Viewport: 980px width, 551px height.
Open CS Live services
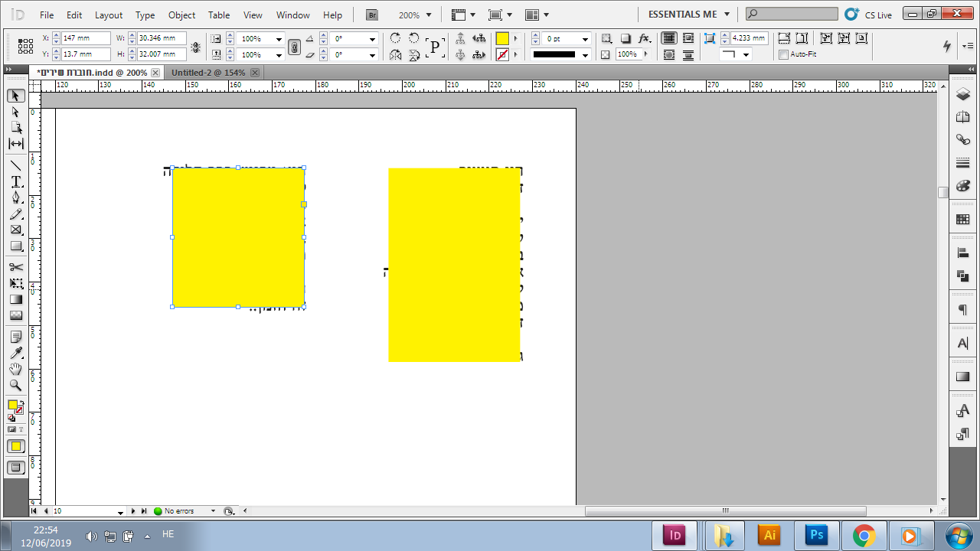pyautogui.click(x=870, y=15)
